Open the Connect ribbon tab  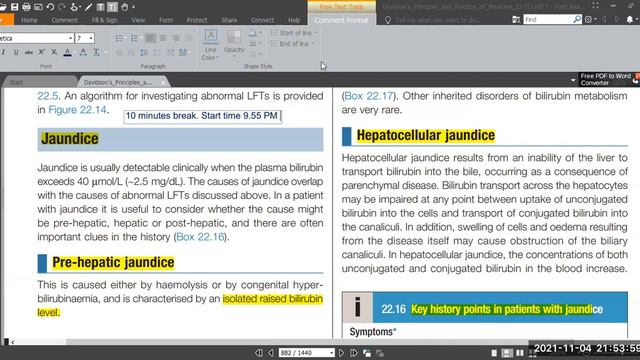262,20
